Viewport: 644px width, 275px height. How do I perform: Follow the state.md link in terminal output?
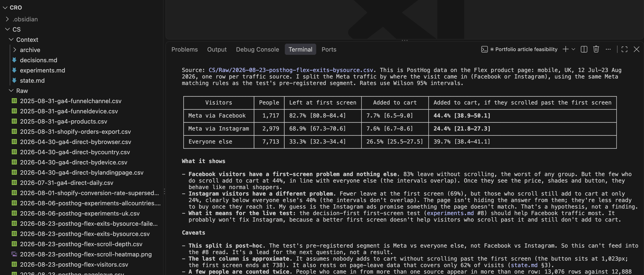[524, 265]
